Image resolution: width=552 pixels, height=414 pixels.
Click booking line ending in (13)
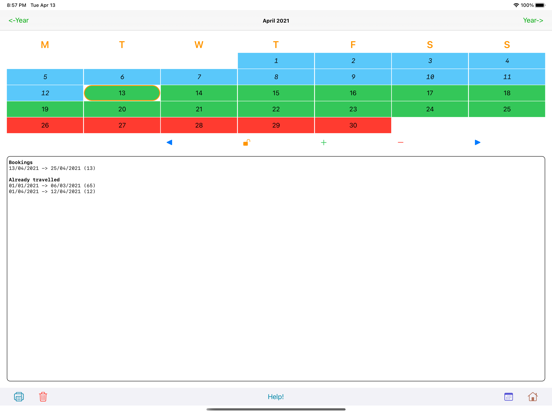coord(52,168)
